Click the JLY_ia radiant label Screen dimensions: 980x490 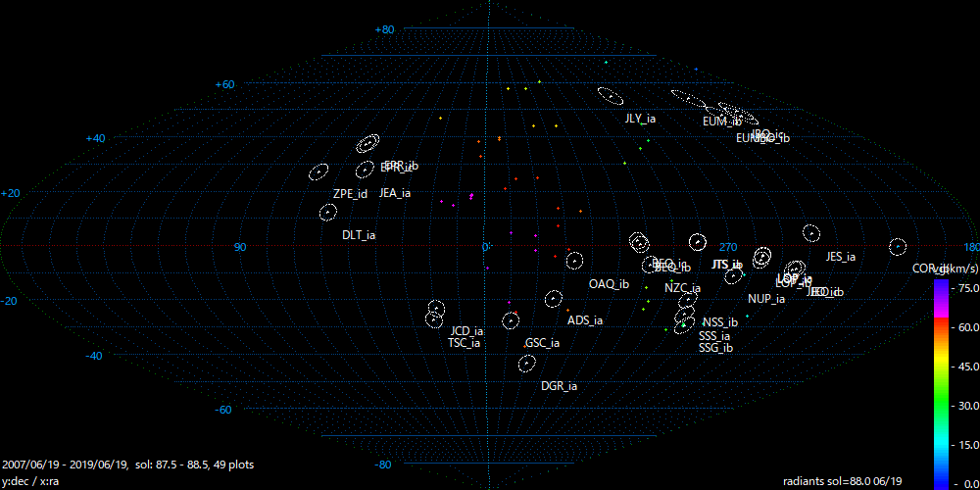click(640, 119)
